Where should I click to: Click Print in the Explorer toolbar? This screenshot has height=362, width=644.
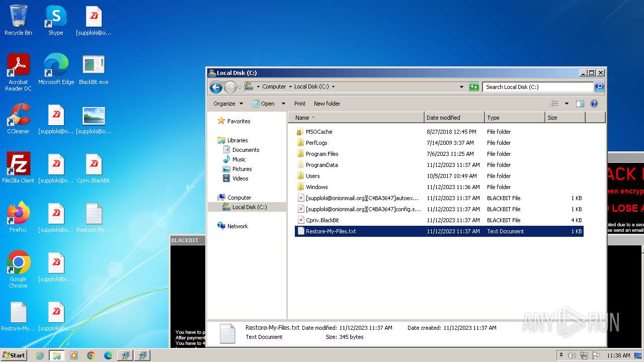click(x=300, y=104)
